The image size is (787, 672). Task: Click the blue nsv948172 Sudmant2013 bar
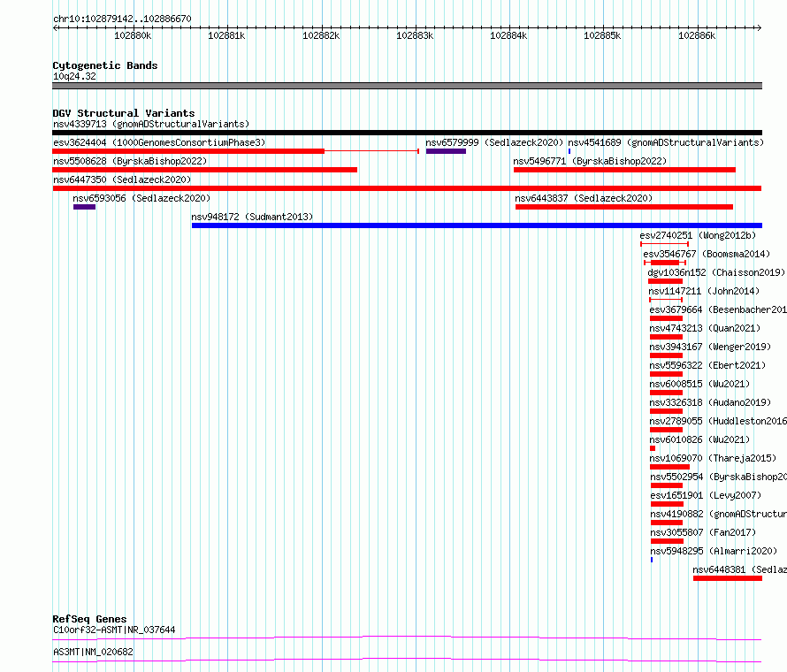477,225
